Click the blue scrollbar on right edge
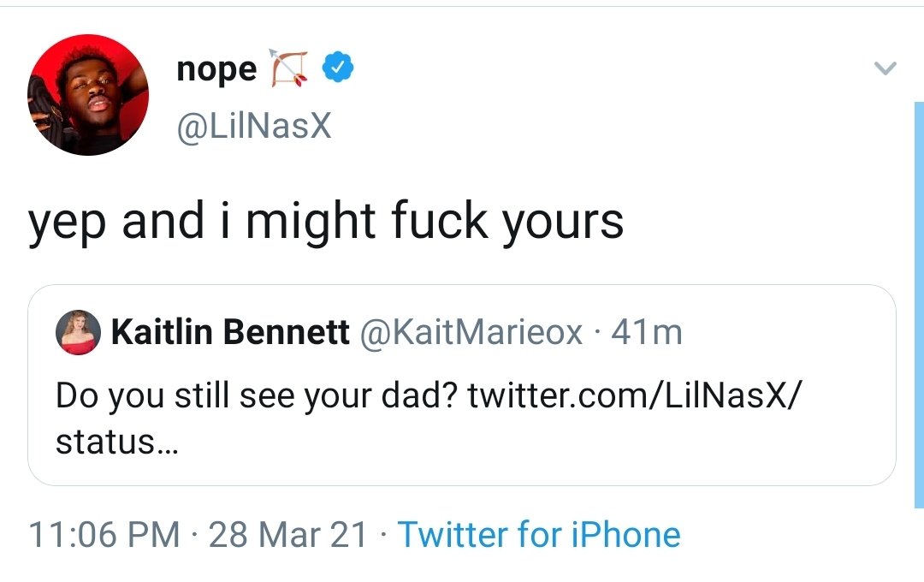924x582 pixels. click(919, 300)
